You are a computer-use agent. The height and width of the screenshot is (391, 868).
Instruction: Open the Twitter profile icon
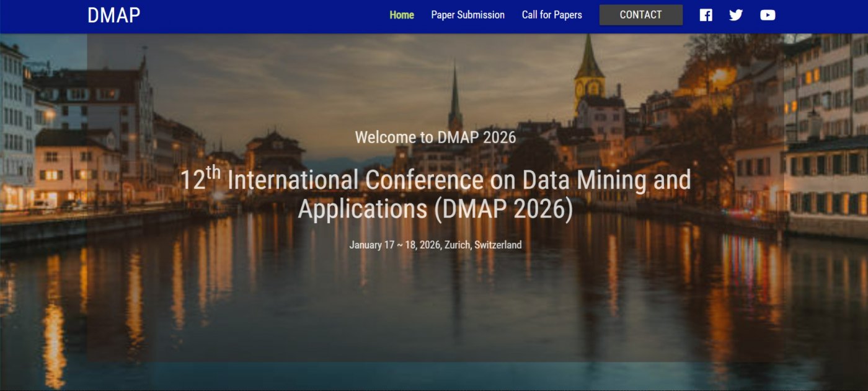736,15
